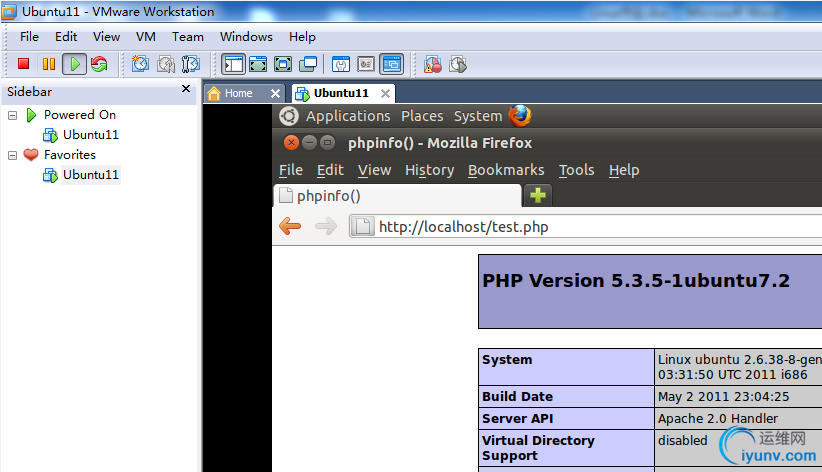Close the Ubuntu11 VM tab
Image resolution: width=822 pixels, height=472 pixels.
click(385, 93)
